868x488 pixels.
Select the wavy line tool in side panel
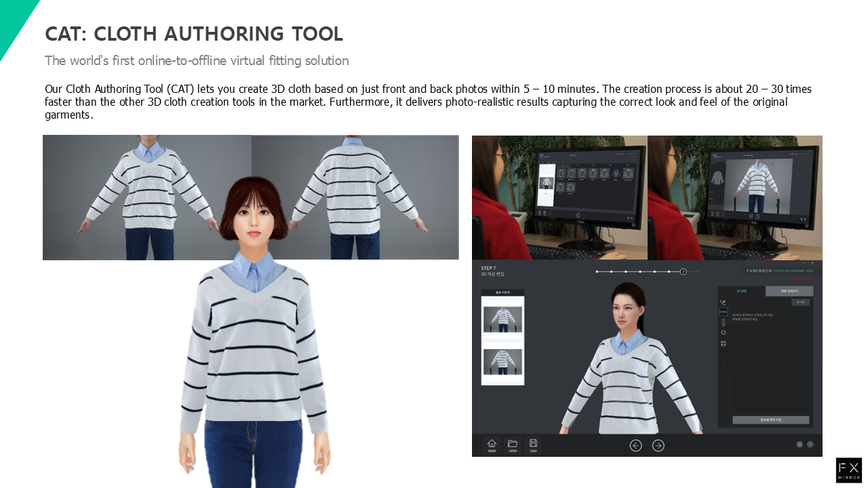(724, 312)
